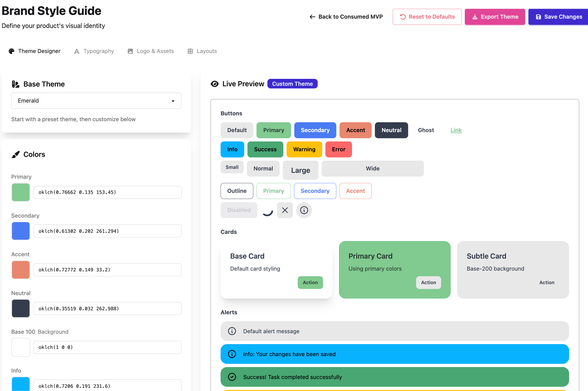Open the Logo & Assets tab
Image resolution: width=588 pixels, height=391 pixels.
coord(150,51)
